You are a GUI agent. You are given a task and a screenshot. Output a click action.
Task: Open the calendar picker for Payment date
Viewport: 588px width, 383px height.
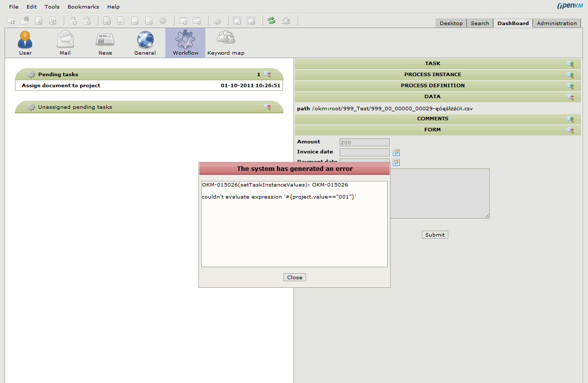coord(396,162)
